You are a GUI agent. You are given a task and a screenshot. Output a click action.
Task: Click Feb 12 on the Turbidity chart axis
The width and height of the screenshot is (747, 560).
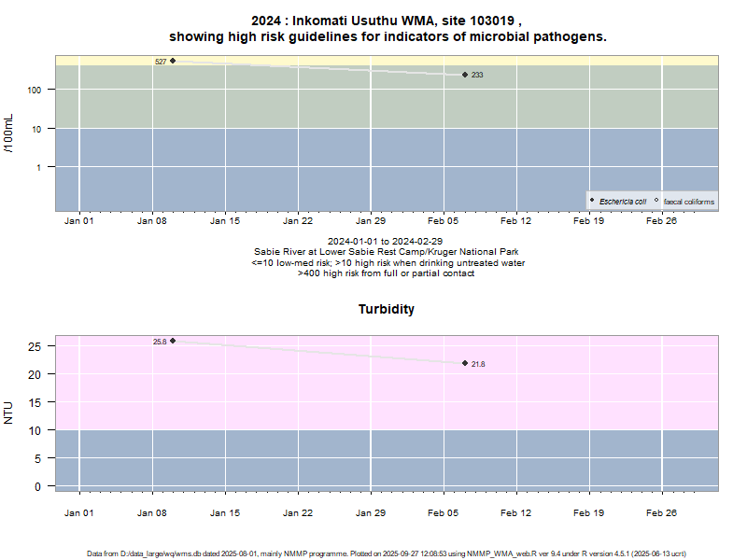click(x=516, y=512)
